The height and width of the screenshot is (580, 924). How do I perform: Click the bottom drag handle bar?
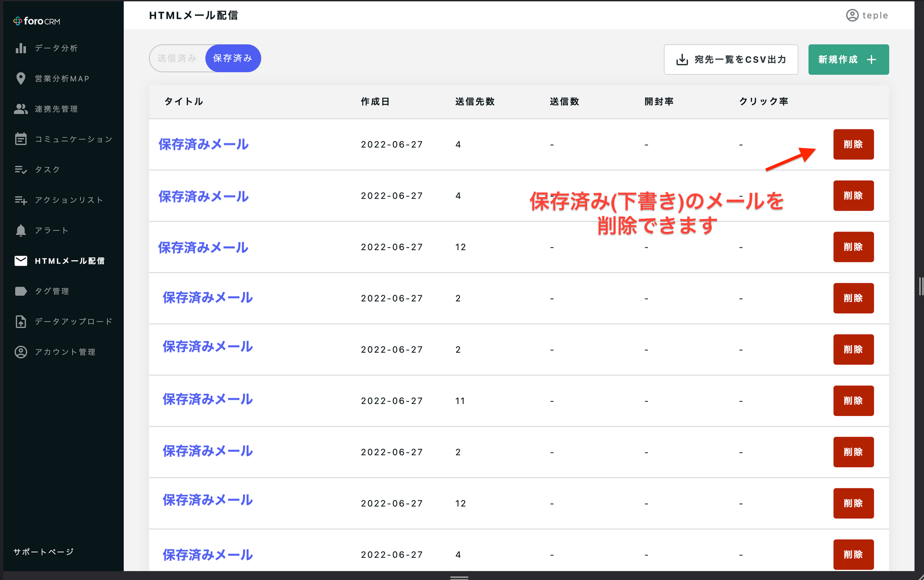click(x=459, y=577)
